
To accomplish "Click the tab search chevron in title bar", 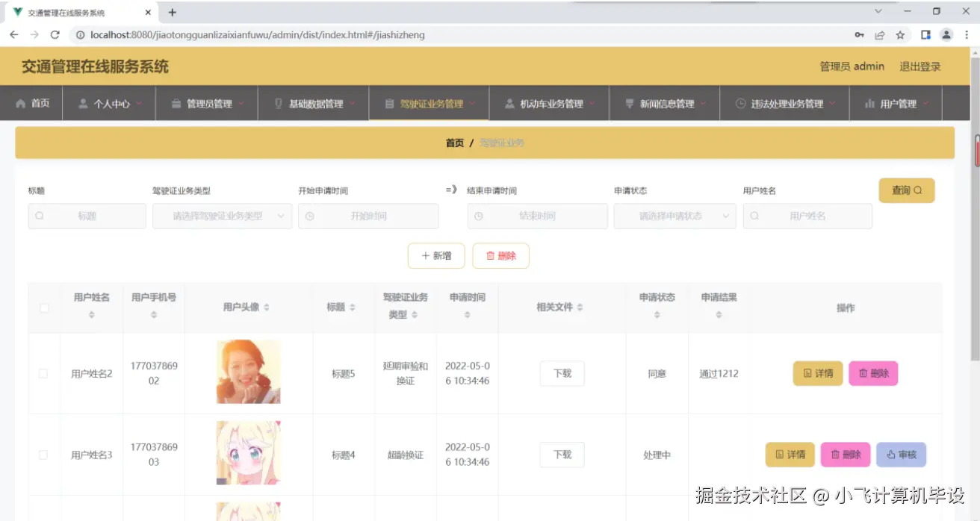I will coord(878,11).
